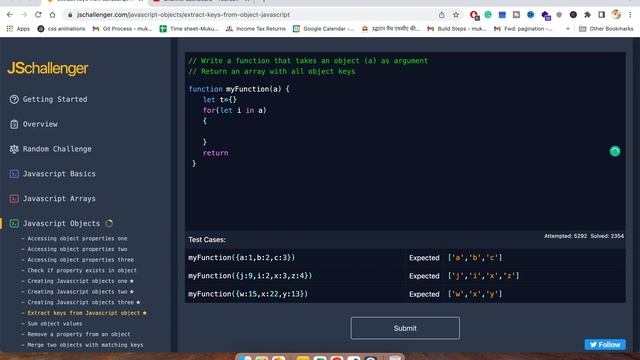Click the 'let t={}' code line
Image resolution: width=640 pixels, height=360 pixels.
(x=220, y=100)
